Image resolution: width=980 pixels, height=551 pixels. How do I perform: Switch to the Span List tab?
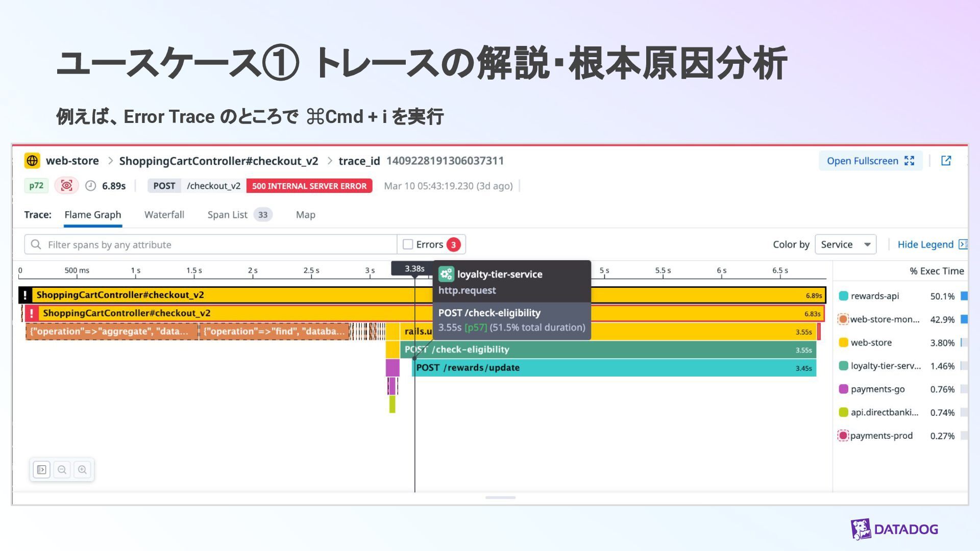point(227,215)
